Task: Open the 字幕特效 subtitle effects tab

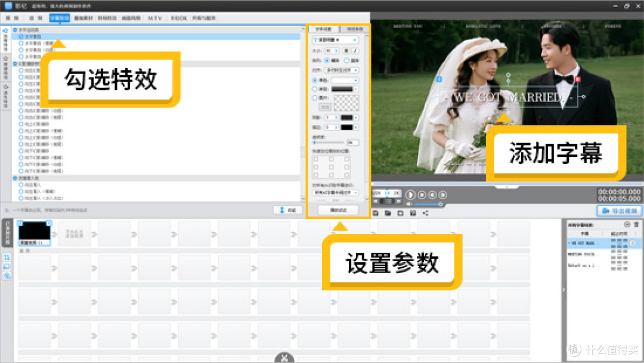Action: point(60,18)
